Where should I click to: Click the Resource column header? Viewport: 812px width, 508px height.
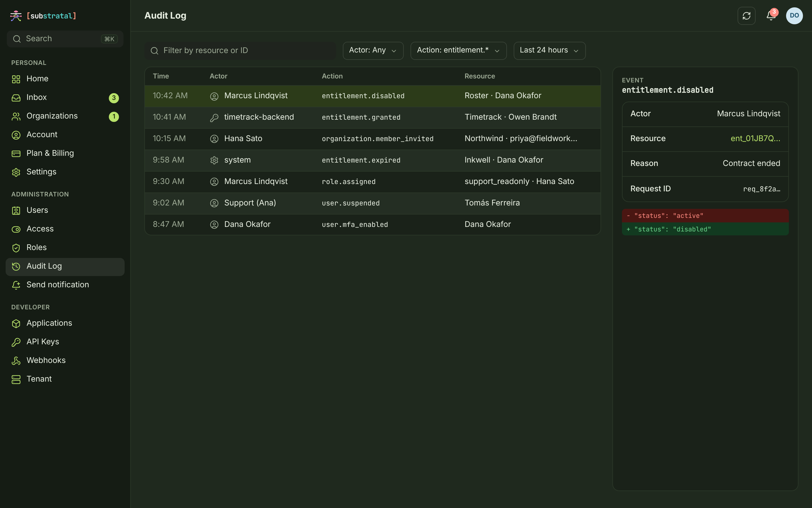(480, 76)
